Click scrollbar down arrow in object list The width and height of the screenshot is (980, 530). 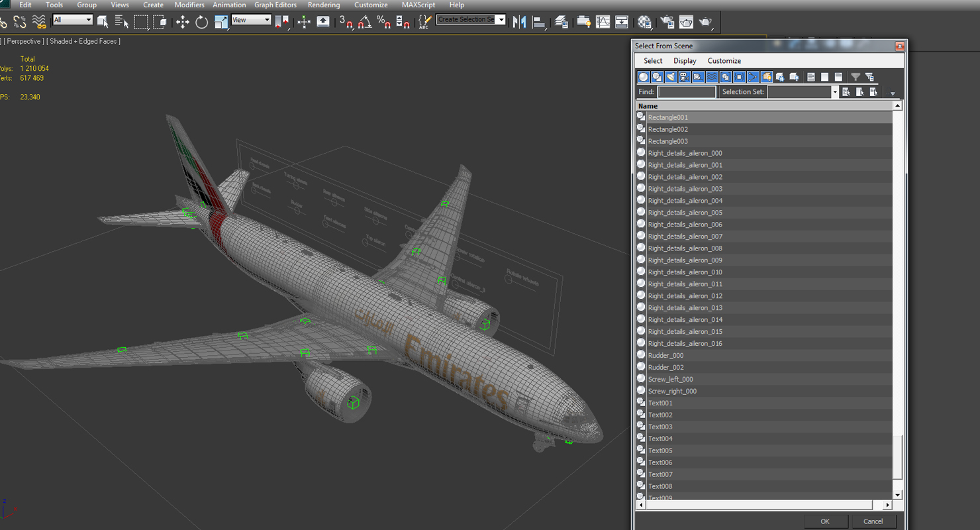click(898, 495)
